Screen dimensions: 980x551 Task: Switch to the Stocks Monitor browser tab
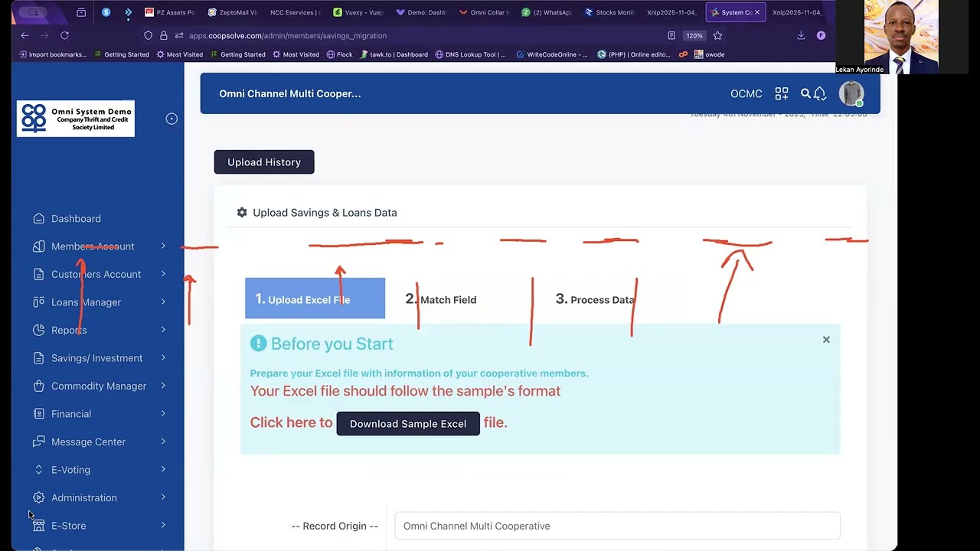[609, 12]
